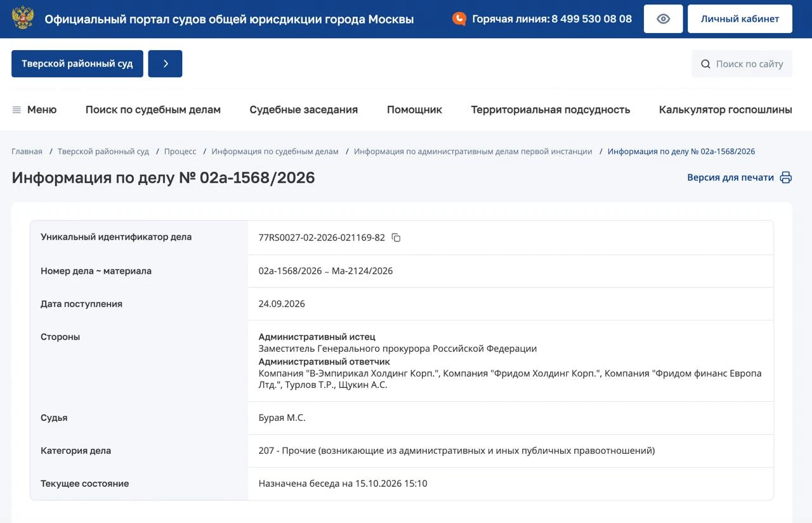Open Личный кабинет
This screenshot has height=523, width=812.
click(740, 19)
